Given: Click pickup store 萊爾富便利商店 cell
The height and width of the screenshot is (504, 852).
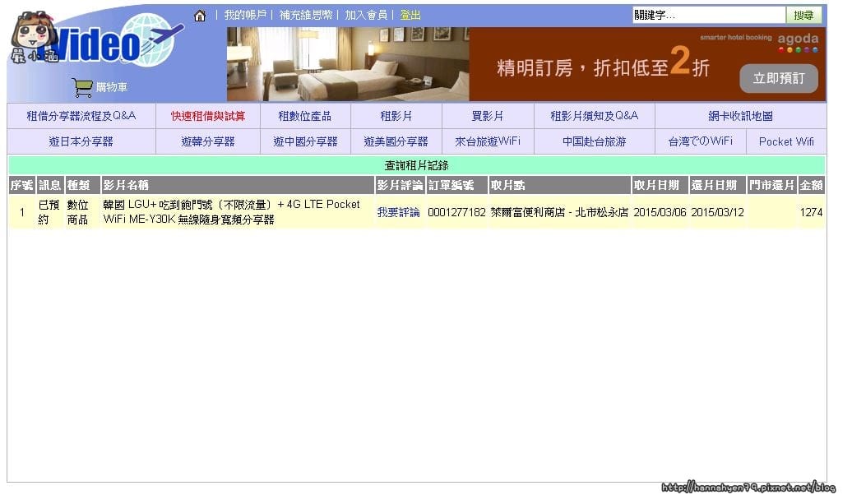Looking at the screenshot, I should (559, 212).
